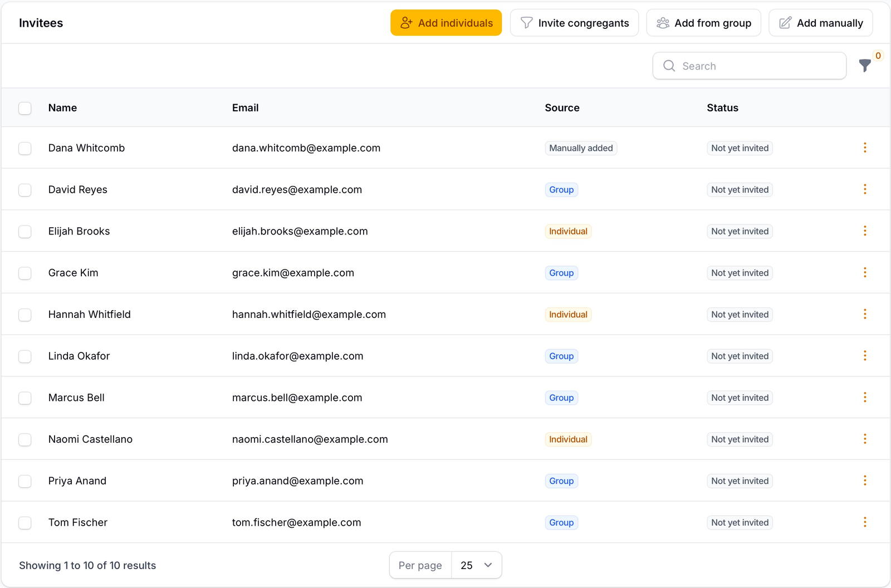Click the Group badge for Grace Kim
The width and height of the screenshot is (891, 588).
pyautogui.click(x=561, y=273)
